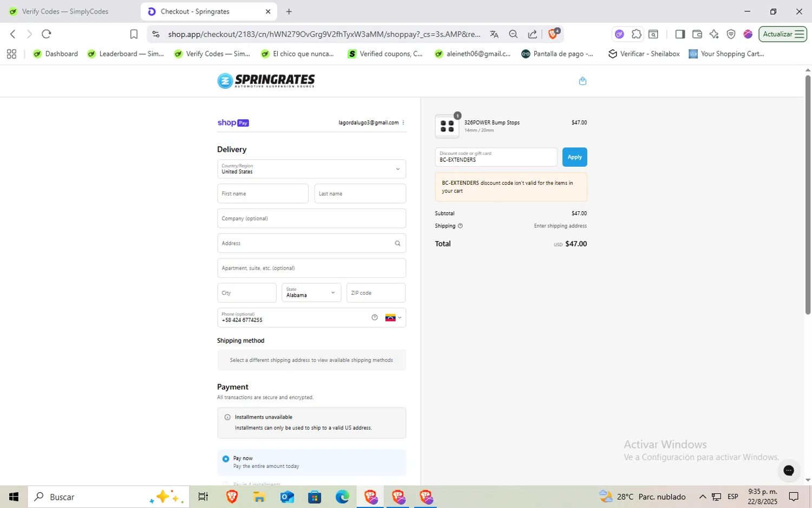Viewport: 812px width, 508px height.
Task: Open the chat support bubble
Action: coord(789,470)
